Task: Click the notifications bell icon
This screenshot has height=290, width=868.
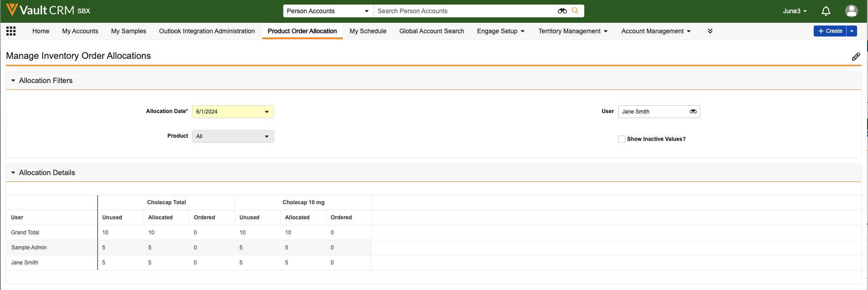Action: (x=826, y=11)
